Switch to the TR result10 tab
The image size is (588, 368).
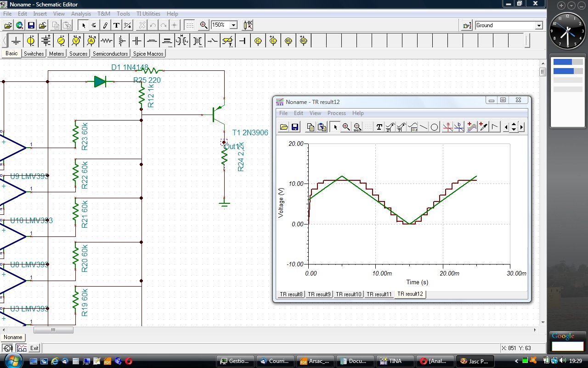click(x=349, y=294)
